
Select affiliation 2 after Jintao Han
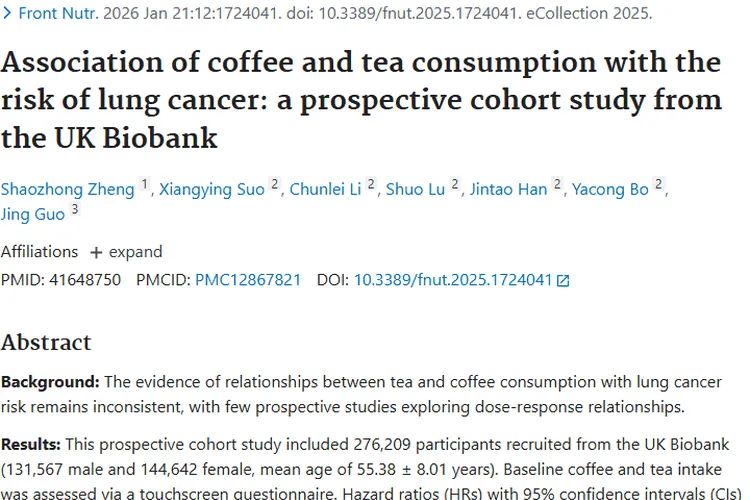point(557,185)
